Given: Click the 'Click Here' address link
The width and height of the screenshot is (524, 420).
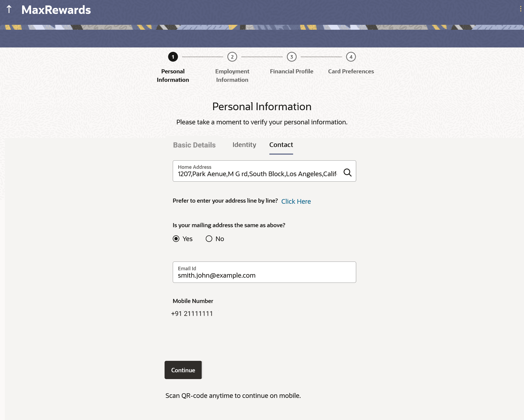Looking at the screenshot, I should pyautogui.click(x=296, y=201).
